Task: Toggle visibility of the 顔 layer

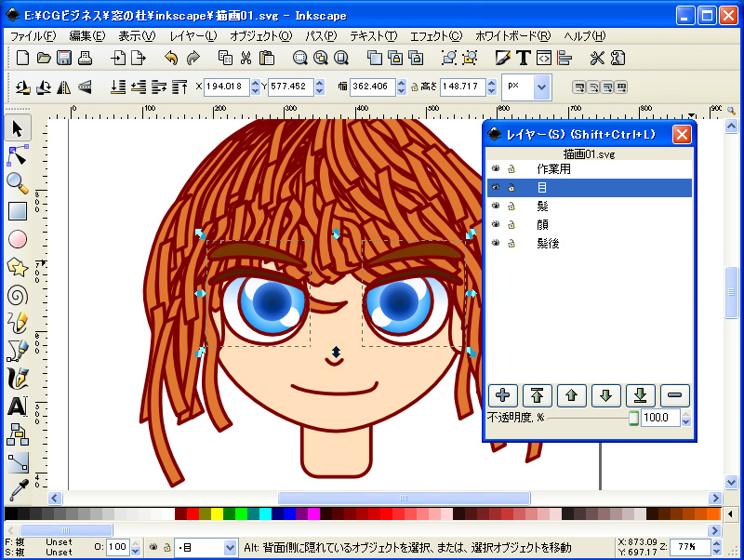Action: tap(495, 224)
